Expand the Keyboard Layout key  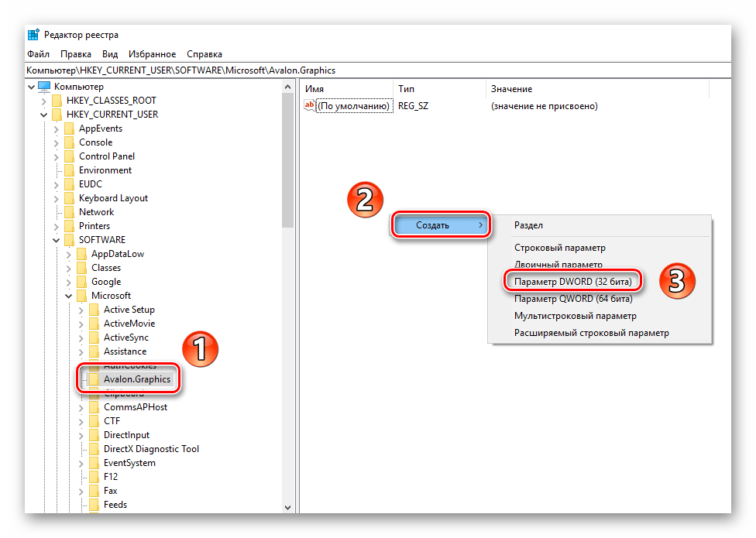click(57, 198)
